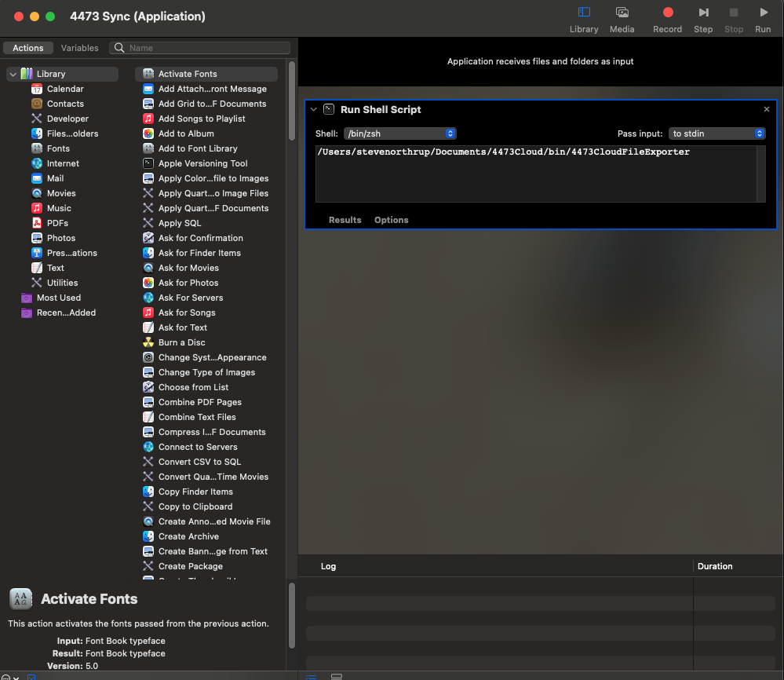Click the Stop toolbar button

[734, 20]
